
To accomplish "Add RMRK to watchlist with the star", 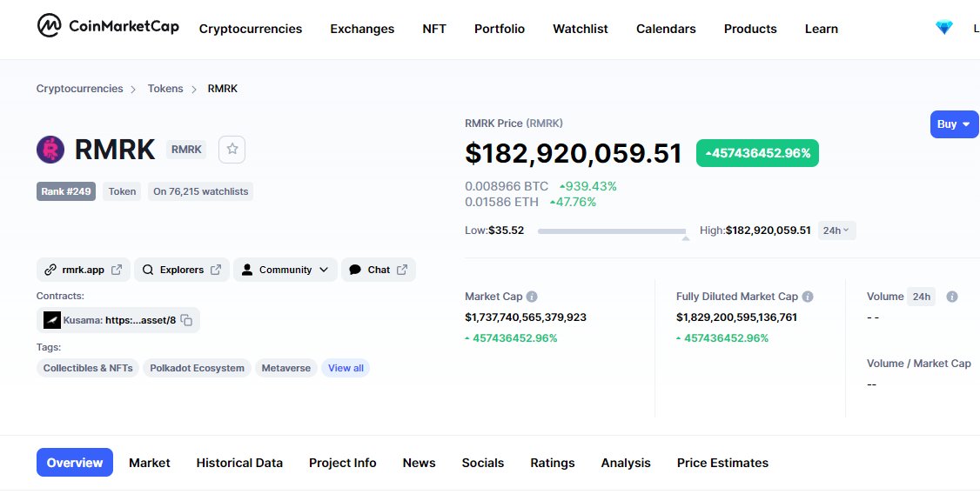I will click(232, 150).
